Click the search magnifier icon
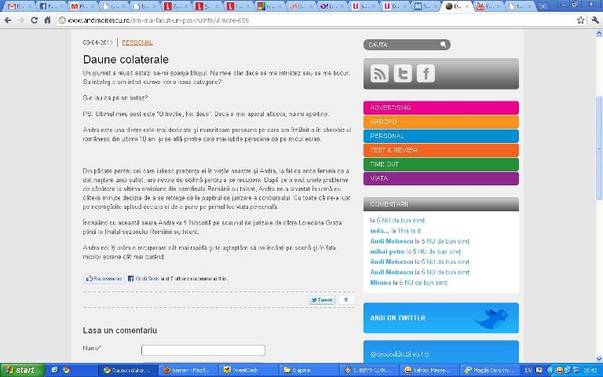603x377 pixels. pos(443,45)
